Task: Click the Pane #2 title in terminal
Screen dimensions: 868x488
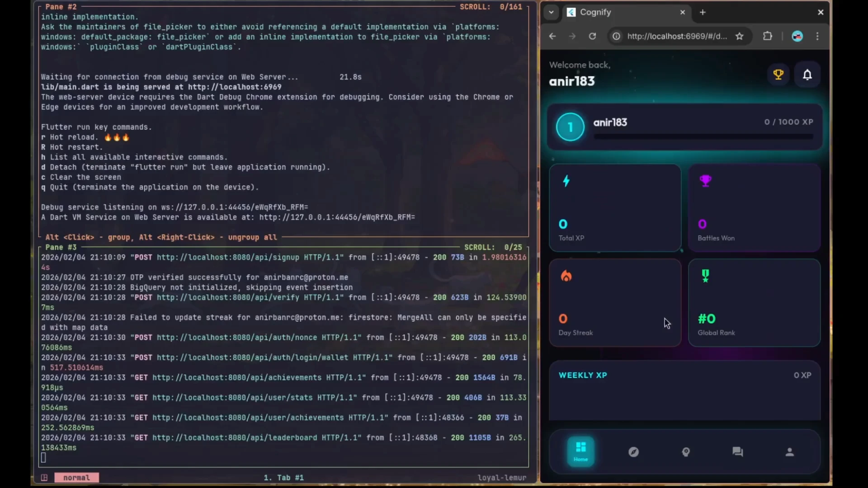Action: coord(61,7)
